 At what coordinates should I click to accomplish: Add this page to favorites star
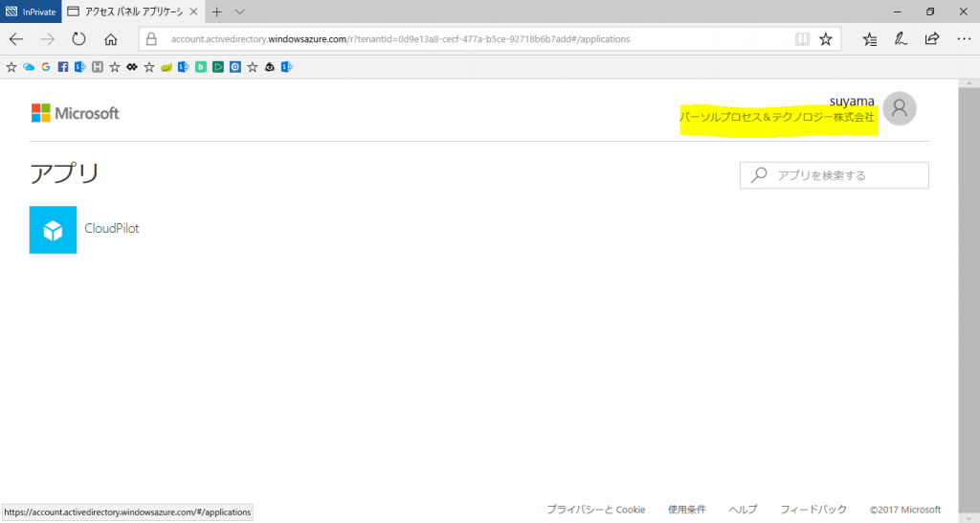click(x=826, y=38)
